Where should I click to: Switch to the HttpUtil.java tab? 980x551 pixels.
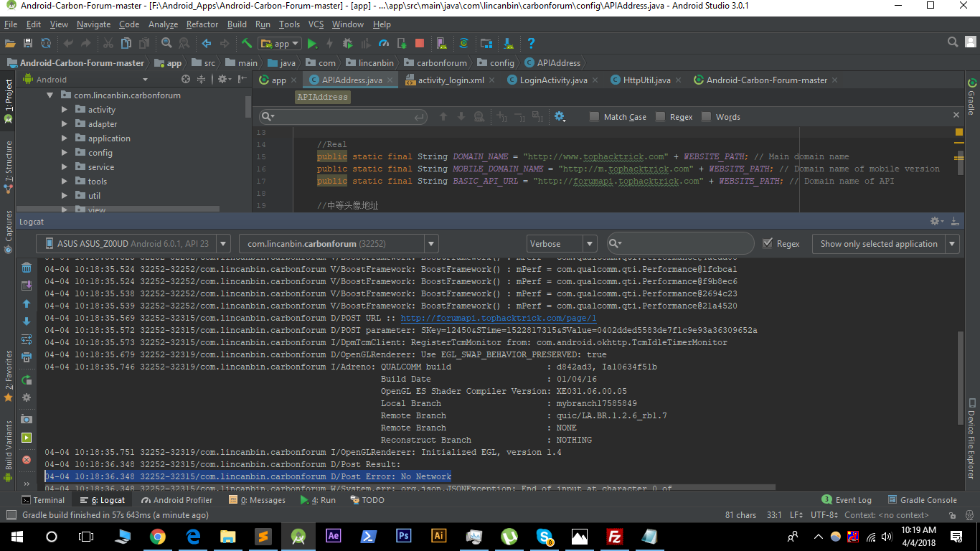tap(646, 80)
